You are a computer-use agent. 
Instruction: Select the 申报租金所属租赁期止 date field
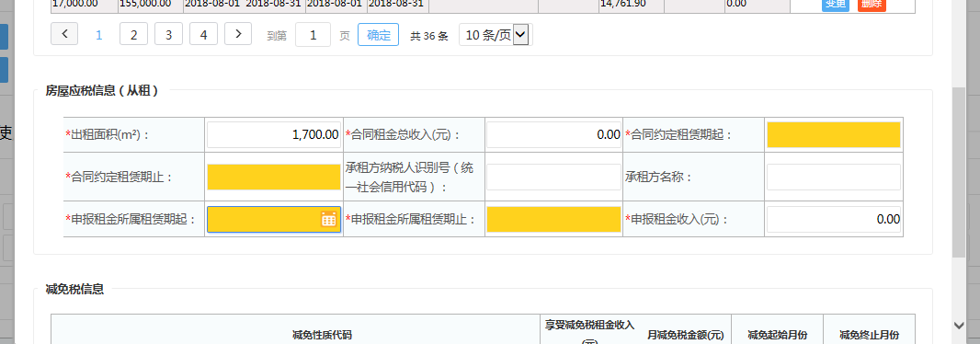click(x=553, y=220)
